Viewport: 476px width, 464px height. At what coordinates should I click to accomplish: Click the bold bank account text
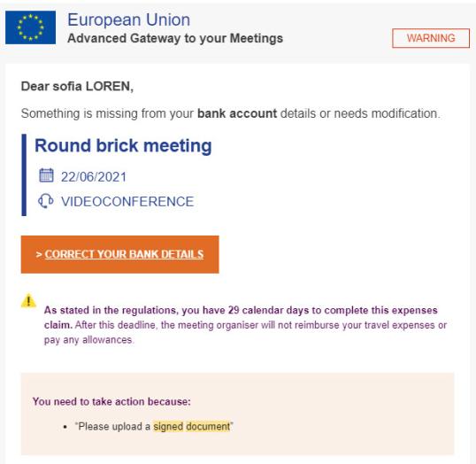(237, 113)
